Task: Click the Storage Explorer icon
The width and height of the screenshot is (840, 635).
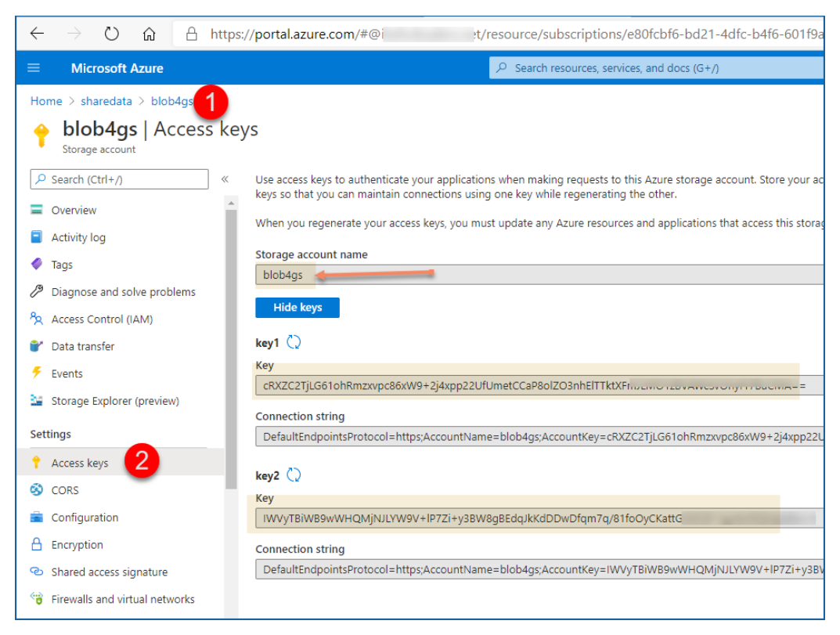Action: (37, 400)
